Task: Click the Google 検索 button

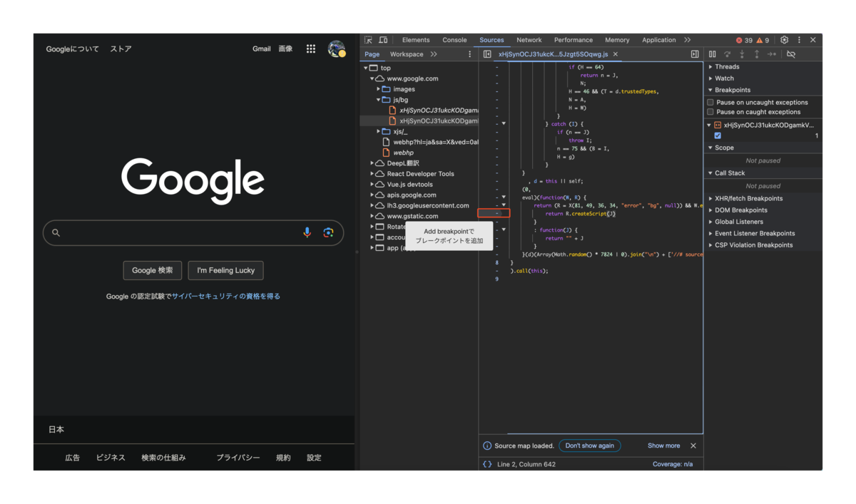Action: point(152,270)
